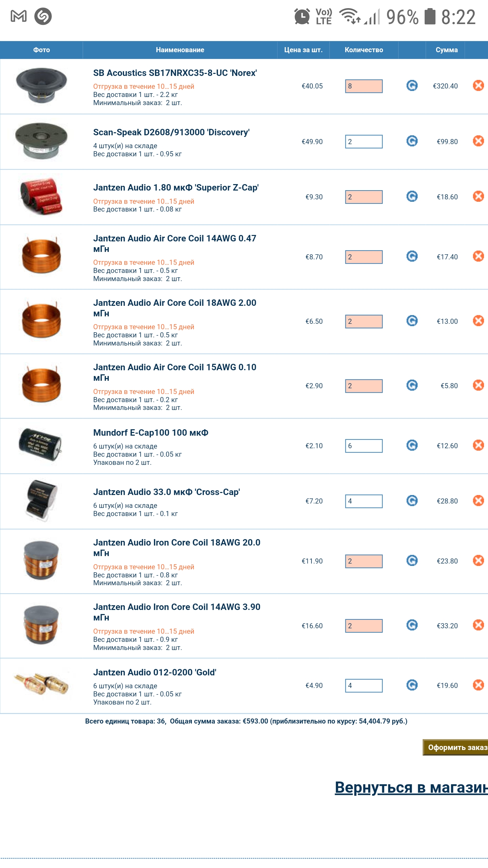The height and width of the screenshot is (868, 488).
Task: Edit quantity of Iron Core Coil 14AWG 3.90
Action: click(x=364, y=626)
